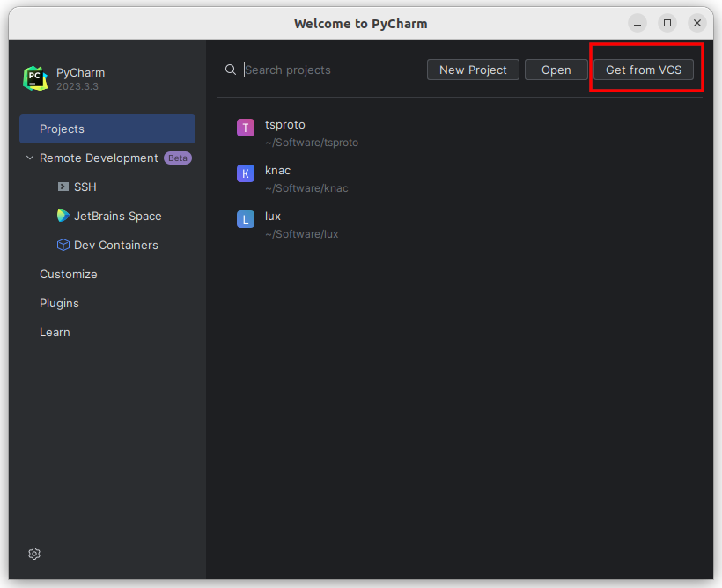Click the New Project button
Viewport: 722px width, 588px height.
click(473, 70)
